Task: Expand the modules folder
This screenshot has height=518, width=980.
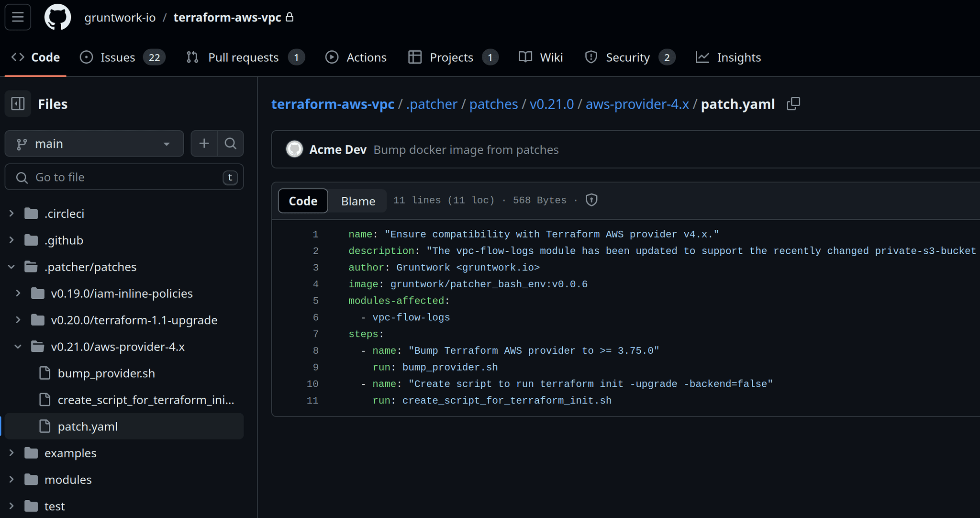Action: point(12,480)
